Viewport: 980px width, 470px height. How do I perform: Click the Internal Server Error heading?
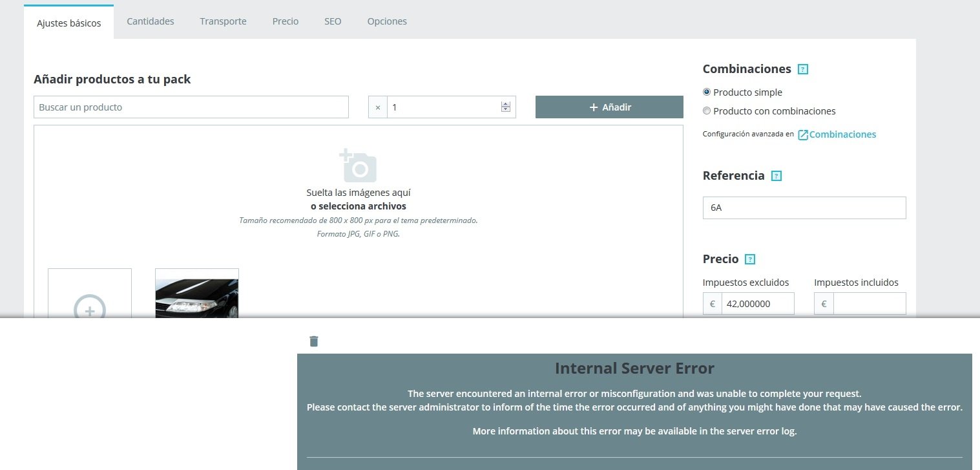(634, 369)
